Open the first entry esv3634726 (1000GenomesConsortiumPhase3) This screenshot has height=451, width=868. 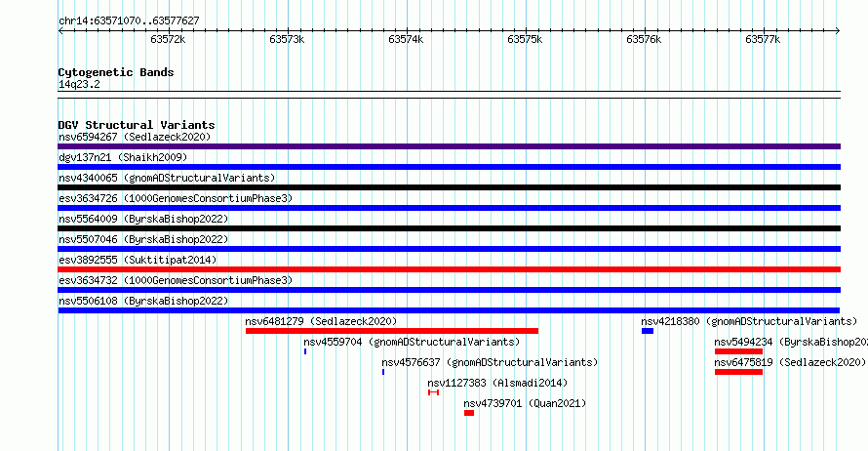coord(176,198)
